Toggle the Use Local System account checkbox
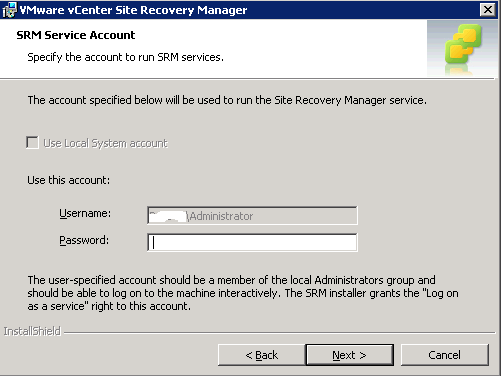Viewport: 501px width, 376px height. (x=32, y=142)
